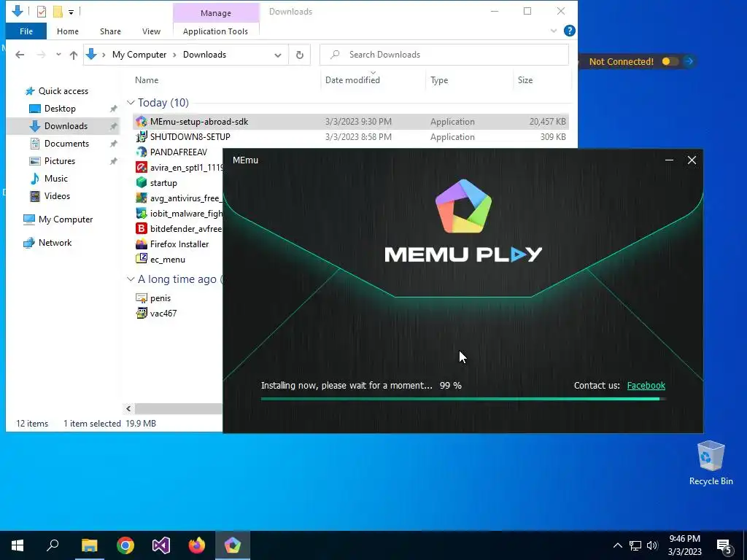Click the iobit_malware_fighter file icon
The width and height of the screenshot is (747, 560).
tap(141, 214)
